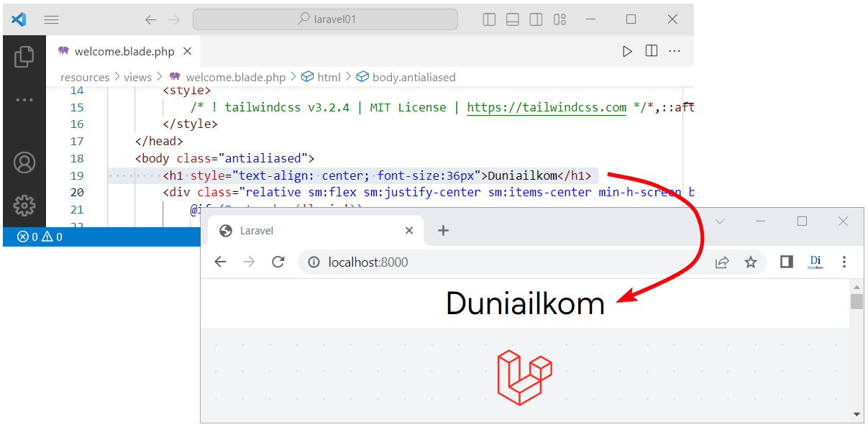868x427 pixels.
Task: Maximize the VS Code window
Action: click(x=631, y=19)
